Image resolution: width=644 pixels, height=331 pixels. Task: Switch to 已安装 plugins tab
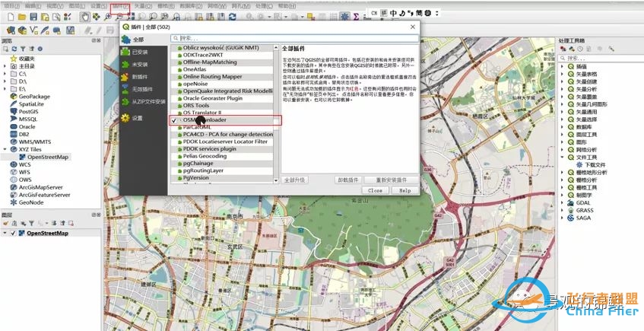tap(144, 53)
